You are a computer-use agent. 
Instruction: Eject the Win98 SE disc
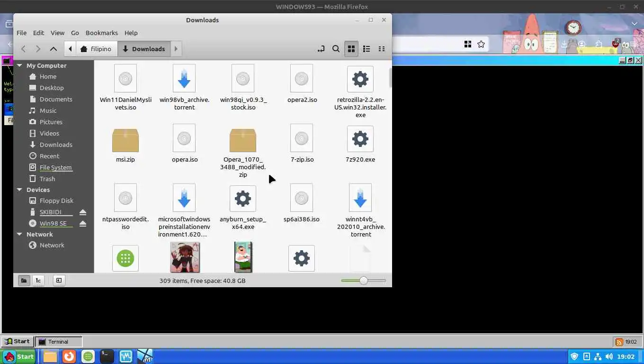point(83,223)
